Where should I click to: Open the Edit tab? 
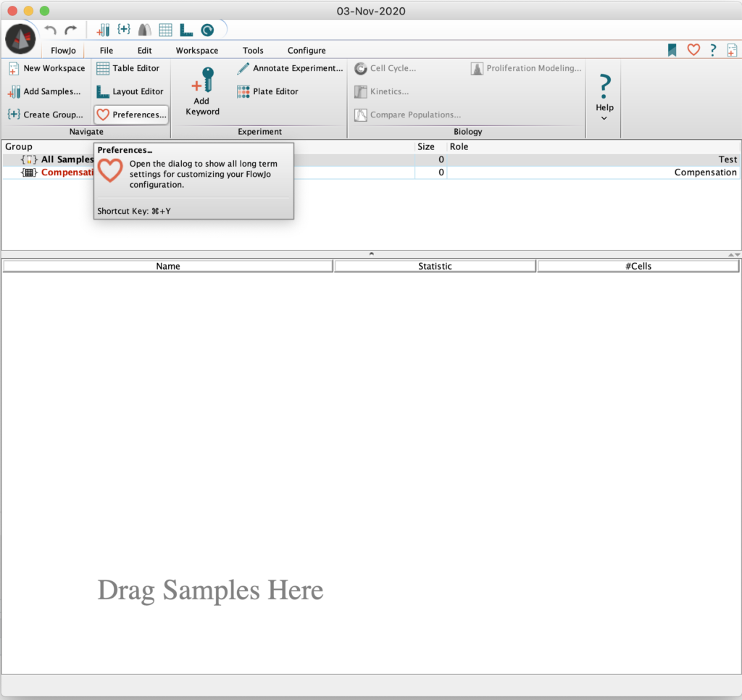[144, 50]
